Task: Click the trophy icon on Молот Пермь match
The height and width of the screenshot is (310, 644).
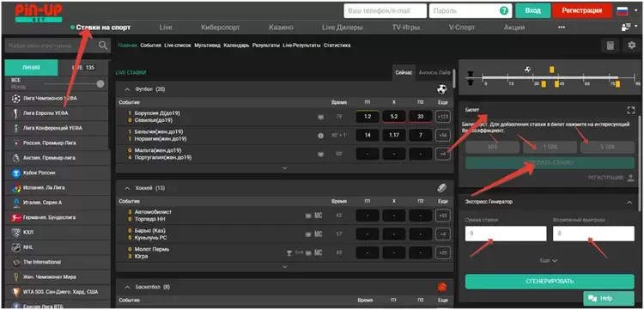Action: [x=289, y=253]
